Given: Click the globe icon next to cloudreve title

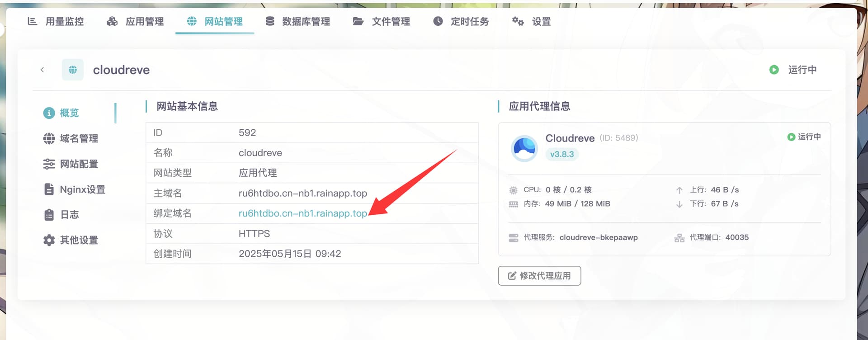Looking at the screenshot, I should pos(73,70).
